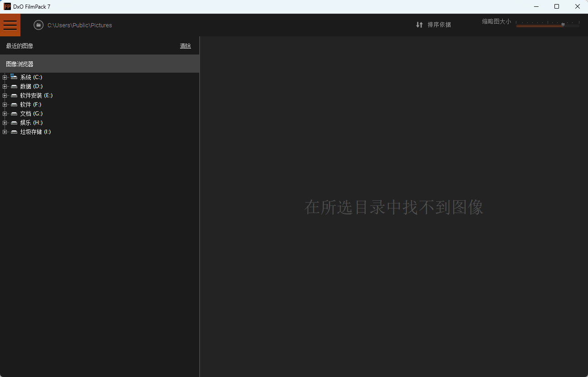Click the 垃圾存储 (I:) drive icon
The width and height of the screenshot is (588, 377).
click(14, 132)
